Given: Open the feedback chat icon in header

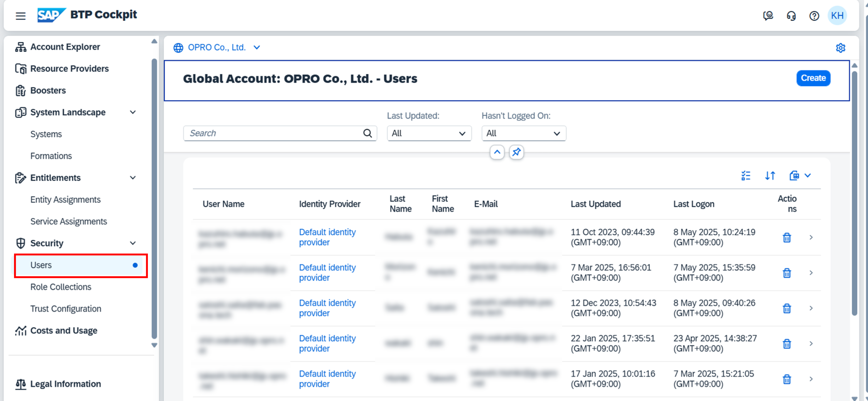Looking at the screenshot, I should pos(768,16).
